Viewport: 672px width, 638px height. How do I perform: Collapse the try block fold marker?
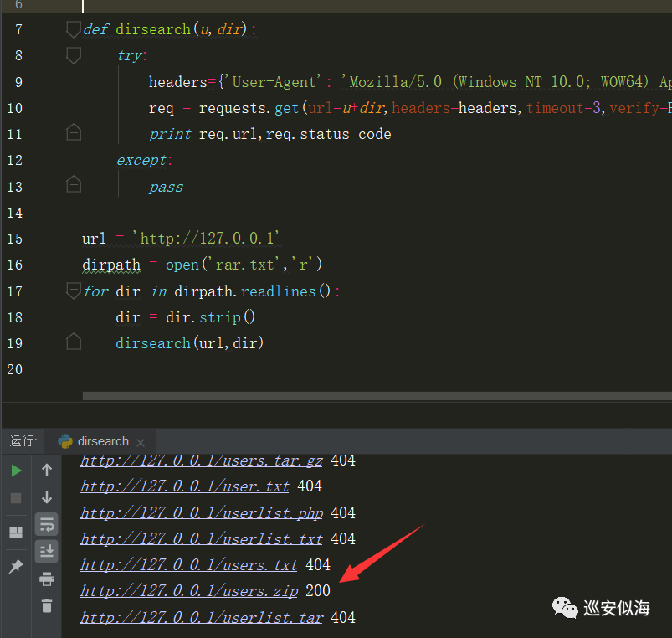74,56
